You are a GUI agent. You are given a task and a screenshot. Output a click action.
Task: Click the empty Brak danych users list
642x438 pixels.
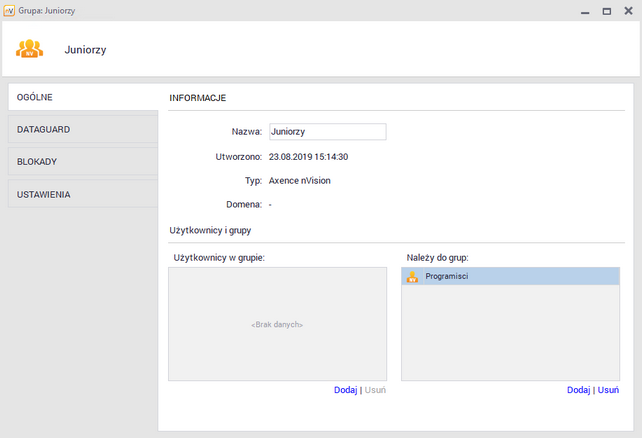[x=277, y=324]
